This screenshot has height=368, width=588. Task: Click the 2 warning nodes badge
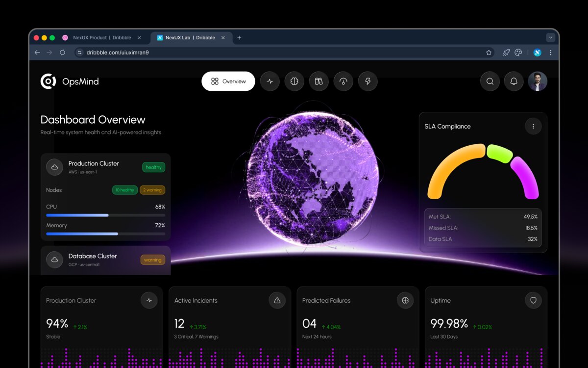[152, 190]
